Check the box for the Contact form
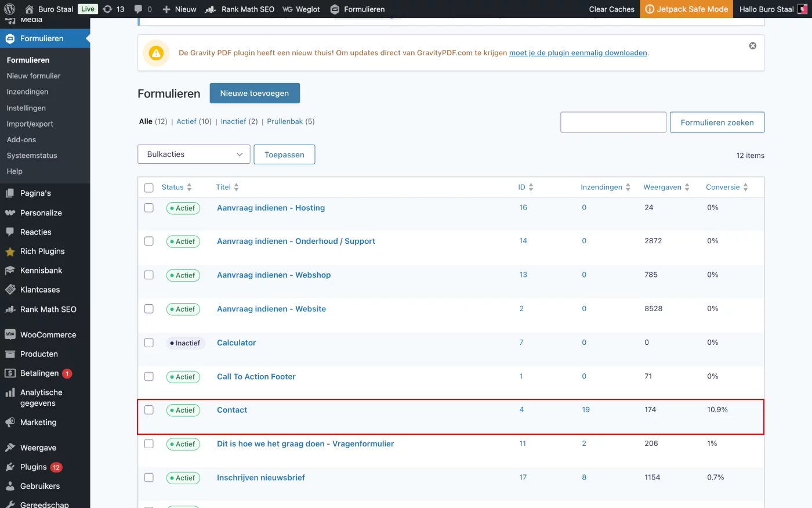812x508 pixels. (x=149, y=410)
